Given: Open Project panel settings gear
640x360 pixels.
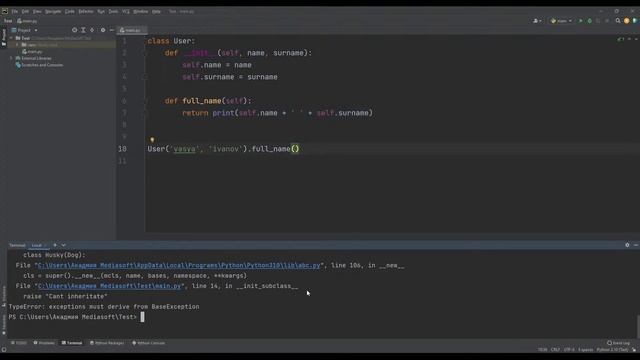Looking at the screenshot, I should point(103,30).
